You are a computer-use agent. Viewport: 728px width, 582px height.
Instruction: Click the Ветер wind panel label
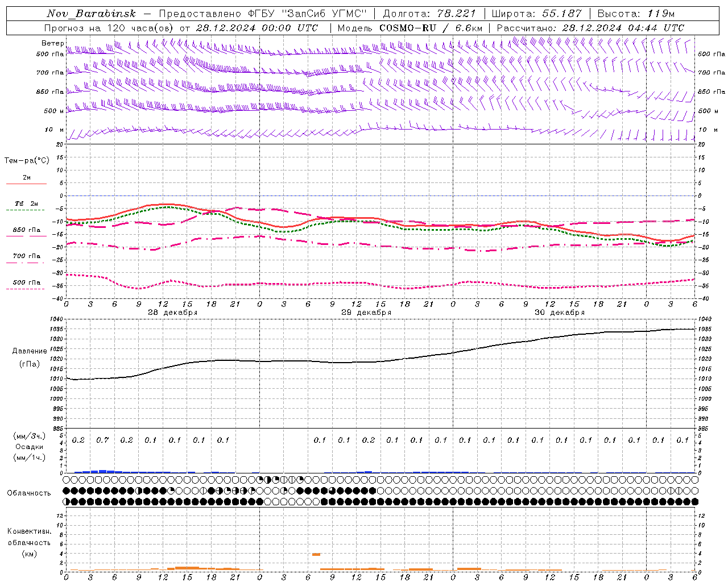tap(52, 43)
